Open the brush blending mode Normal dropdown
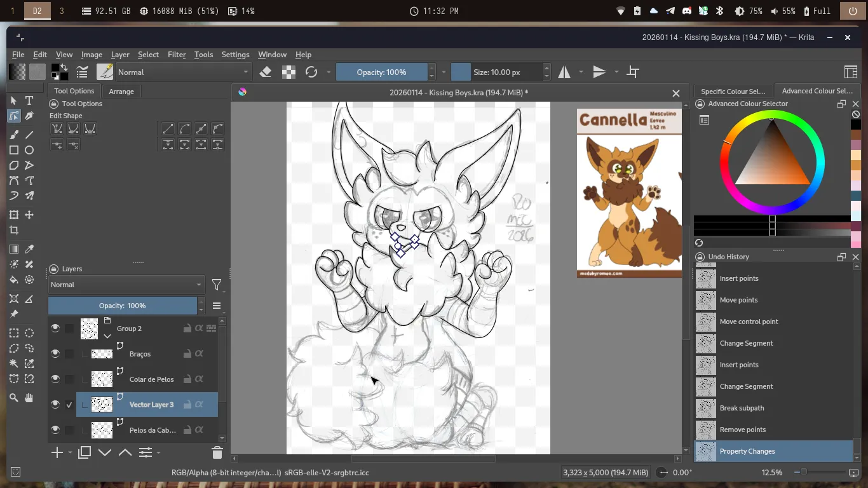 coord(183,72)
